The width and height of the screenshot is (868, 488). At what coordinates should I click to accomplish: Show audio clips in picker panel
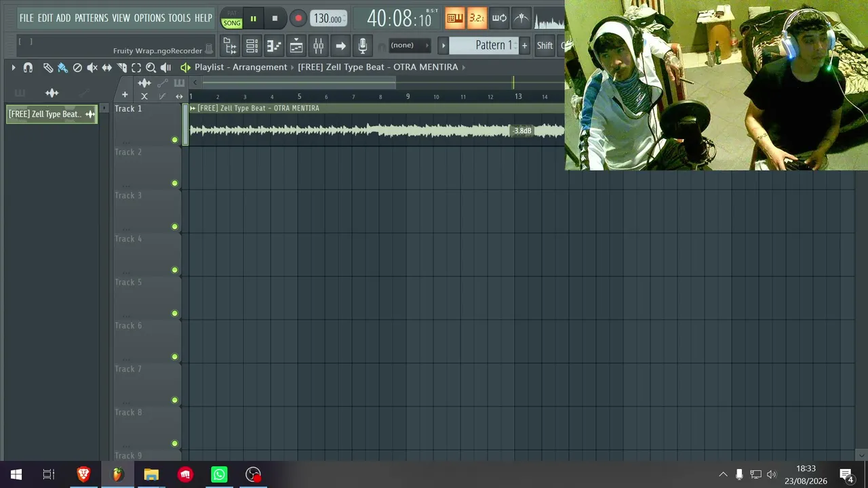(52, 93)
